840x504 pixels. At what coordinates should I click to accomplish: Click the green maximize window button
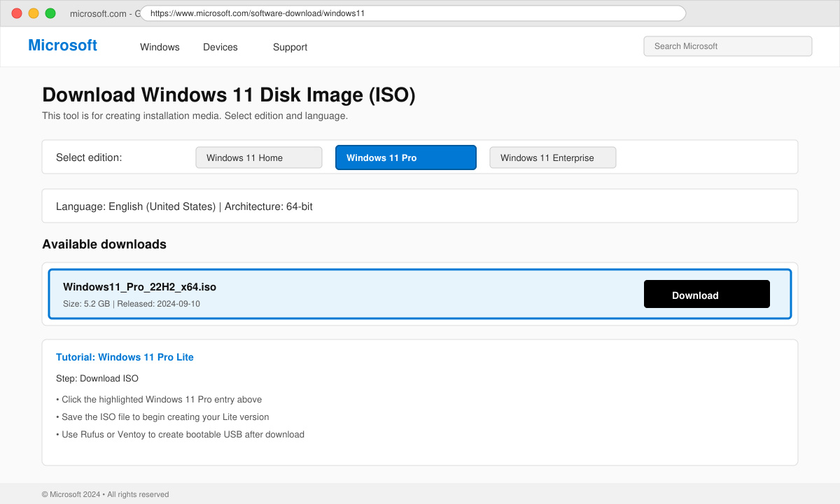pos(50,13)
